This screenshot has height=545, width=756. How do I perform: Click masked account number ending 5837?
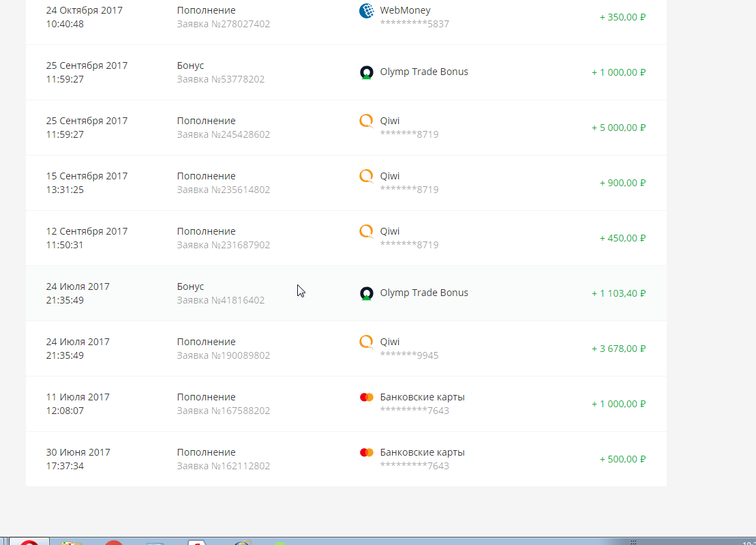click(x=414, y=24)
